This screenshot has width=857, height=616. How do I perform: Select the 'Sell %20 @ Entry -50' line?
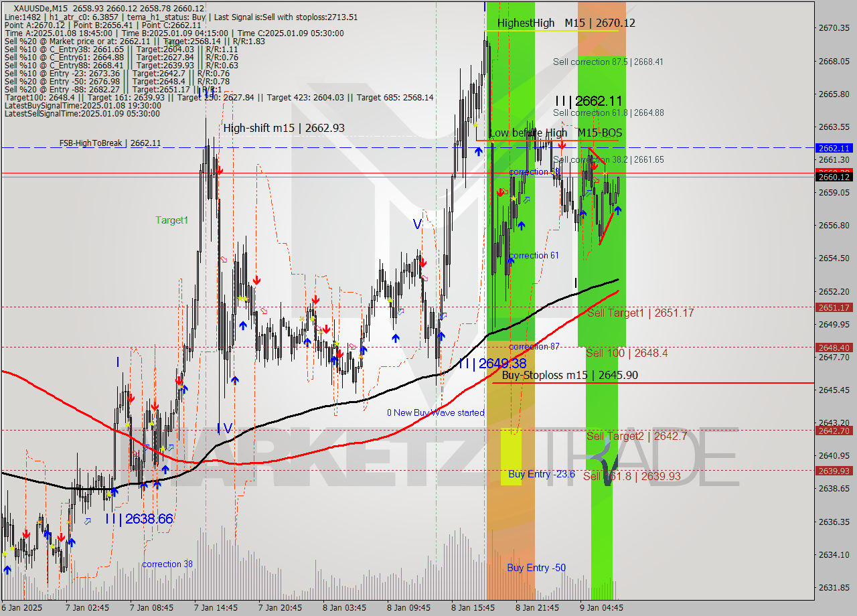tap(117, 81)
